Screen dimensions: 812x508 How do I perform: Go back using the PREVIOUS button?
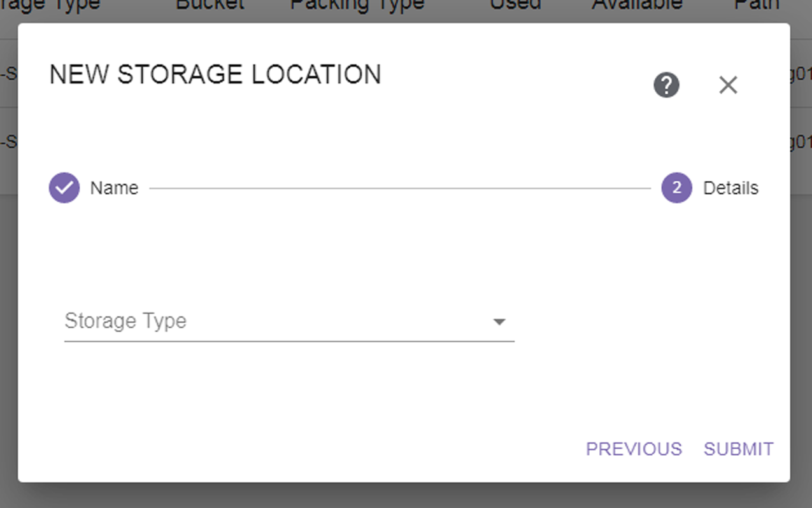coord(634,449)
